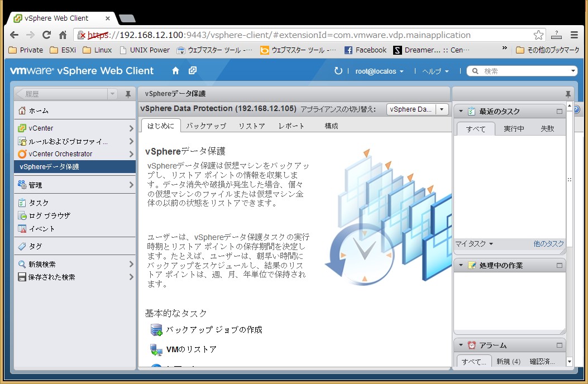Show すべて recent tasks tab
Screen dimensions: 588x384
coord(476,129)
